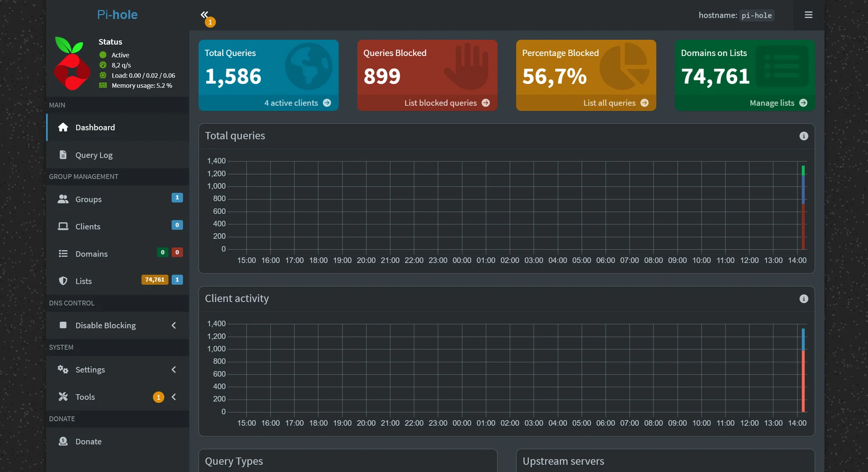Click the Lists shield icon
This screenshot has width=868, height=472.
pyautogui.click(x=63, y=281)
